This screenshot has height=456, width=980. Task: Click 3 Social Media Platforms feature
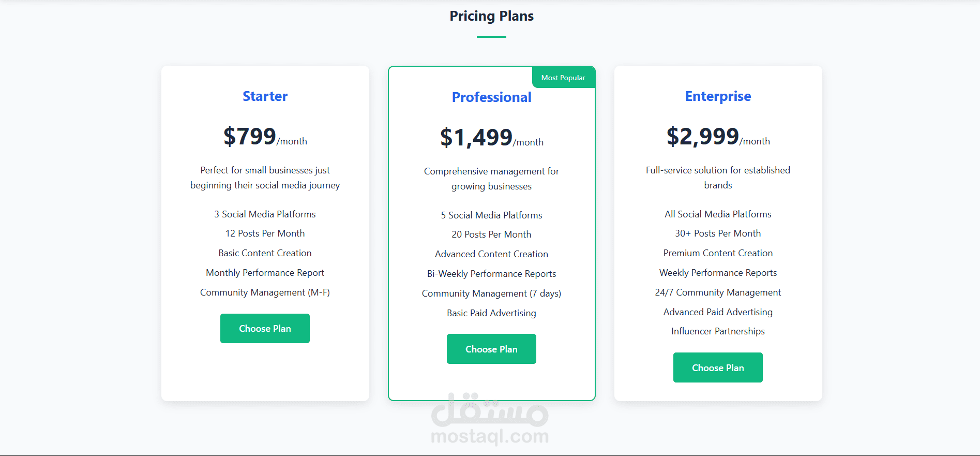tap(265, 214)
